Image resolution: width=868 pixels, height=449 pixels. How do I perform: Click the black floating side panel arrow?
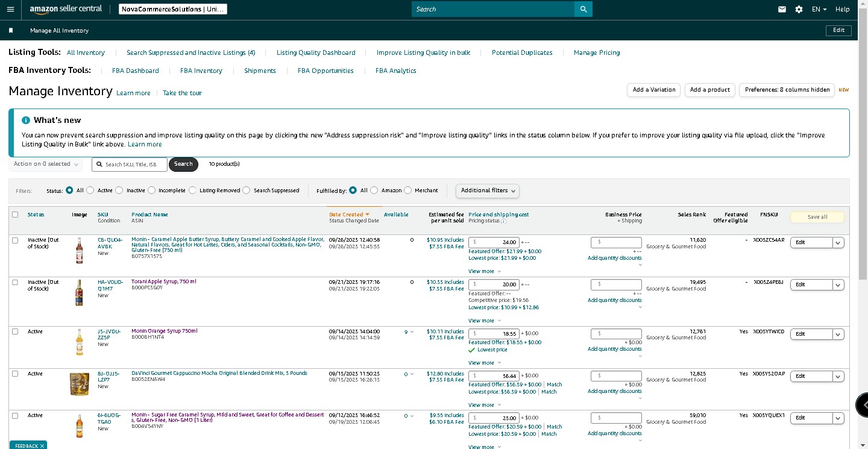863,405
